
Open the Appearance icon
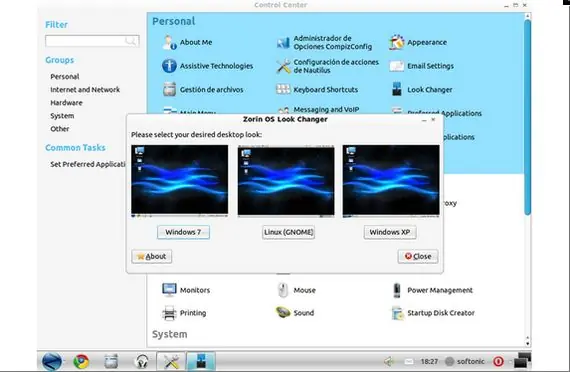point(397,42)
